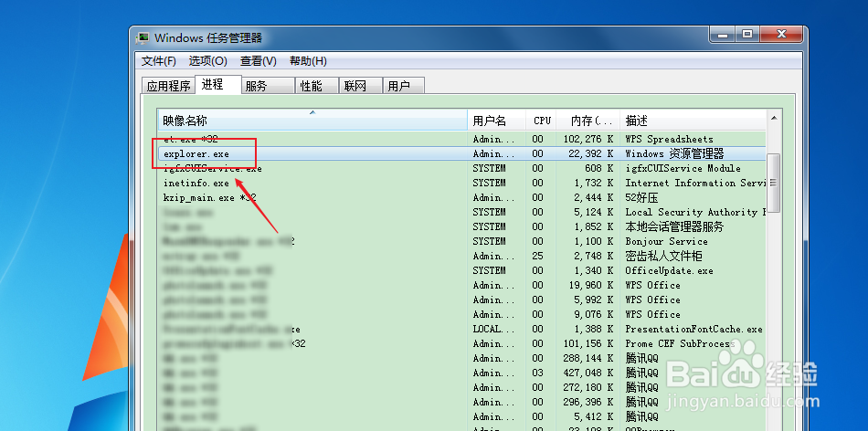Screen dimensions: 868x431
Task: Click the 101,156 K memory value
Action: coord(588,343)
